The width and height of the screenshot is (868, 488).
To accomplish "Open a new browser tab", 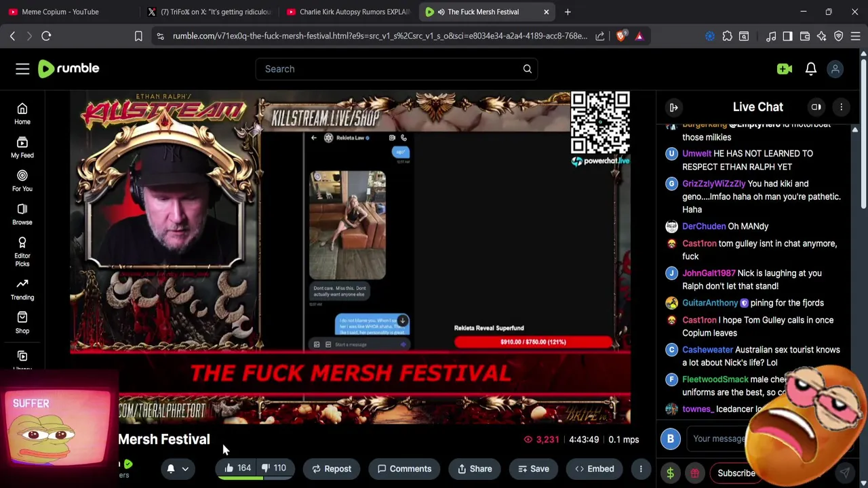I will coord(568,12).
